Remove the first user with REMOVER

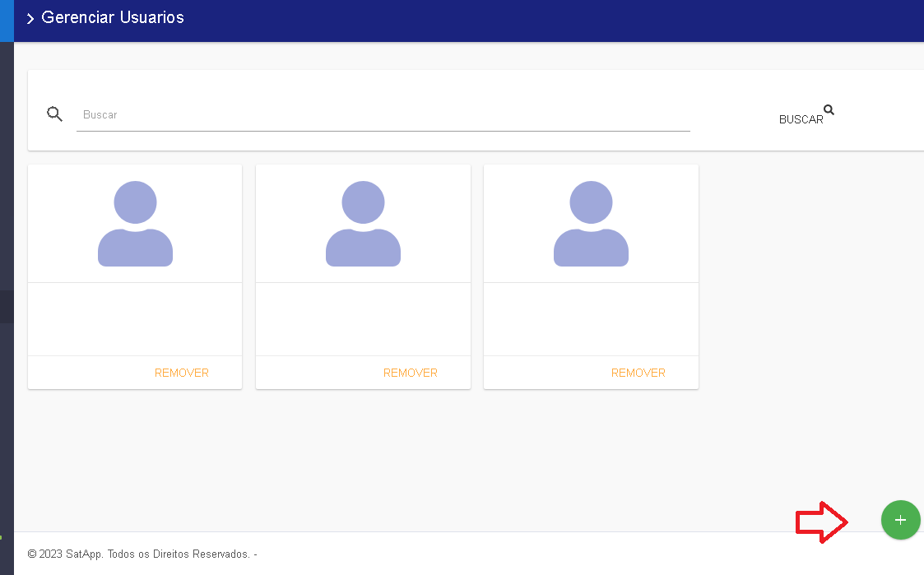[182, 373]
